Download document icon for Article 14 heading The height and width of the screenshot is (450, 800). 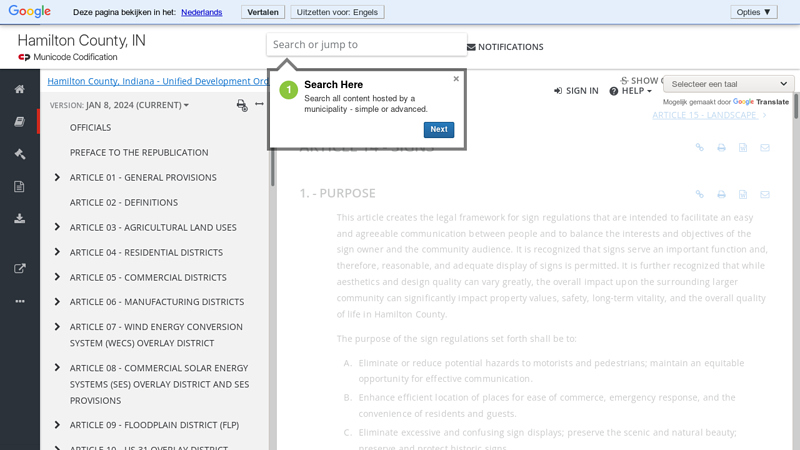coord(743,147)
